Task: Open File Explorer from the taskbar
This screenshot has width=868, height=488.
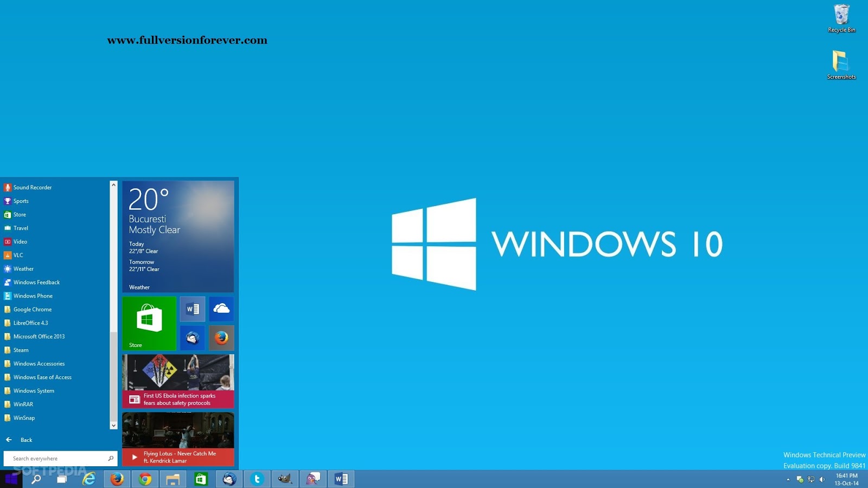Action: tap(173, 479)
